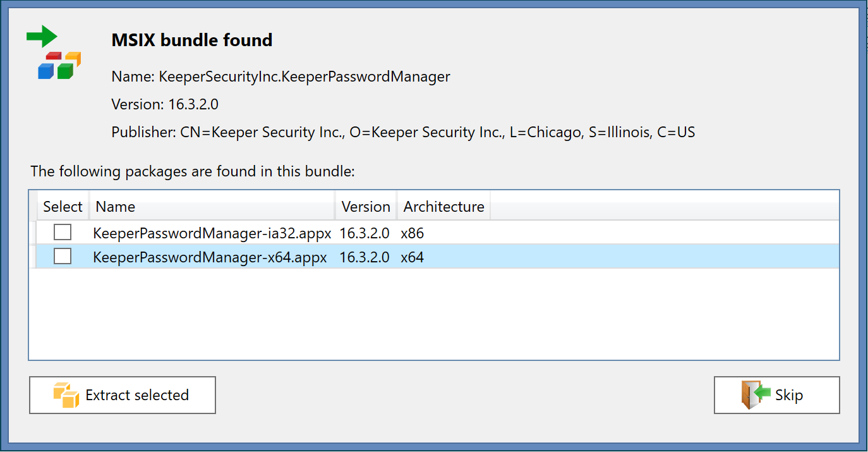
Task: Click the Extract selected boxes icon
Action: tap(66, 395)
